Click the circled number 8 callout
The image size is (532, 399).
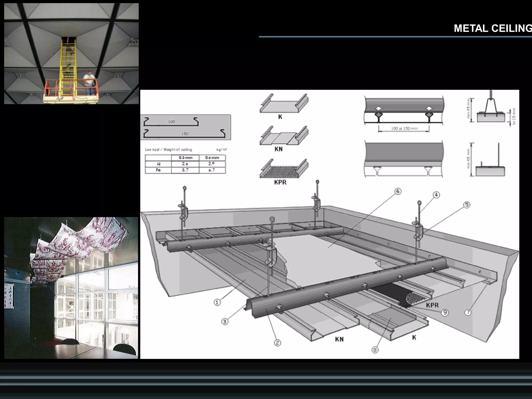(x=375, y=350)
